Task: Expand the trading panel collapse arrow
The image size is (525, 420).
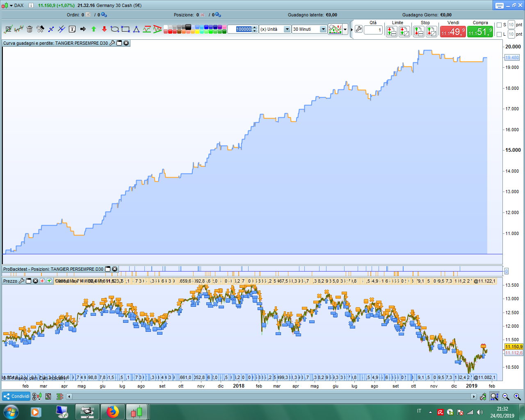Action: pyautogui.click(x=352, y=30)
